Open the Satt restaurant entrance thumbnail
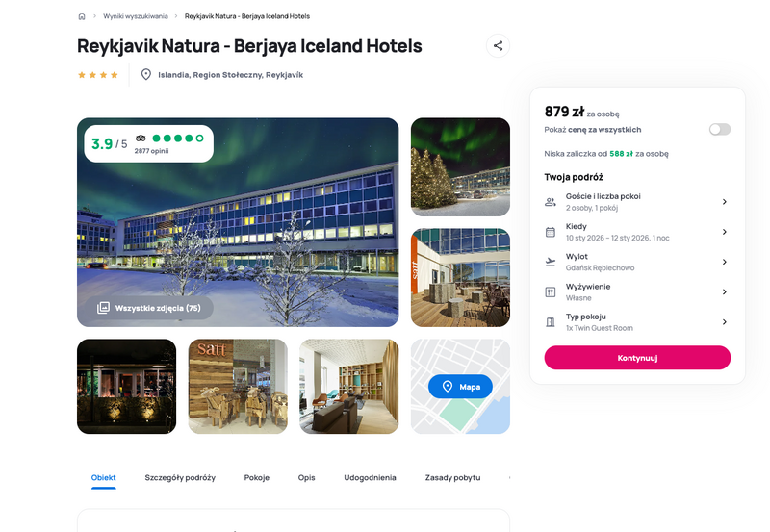This screenshot has height=532, width=770. (x=238, y=386)
